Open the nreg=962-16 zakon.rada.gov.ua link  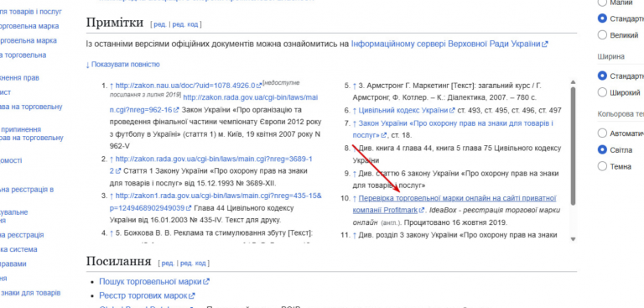214,103
